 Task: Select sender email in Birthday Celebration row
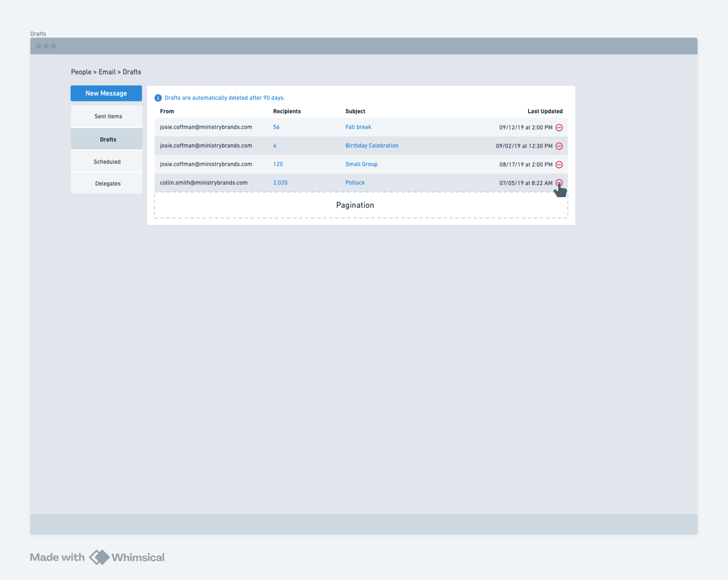(206, 146)
